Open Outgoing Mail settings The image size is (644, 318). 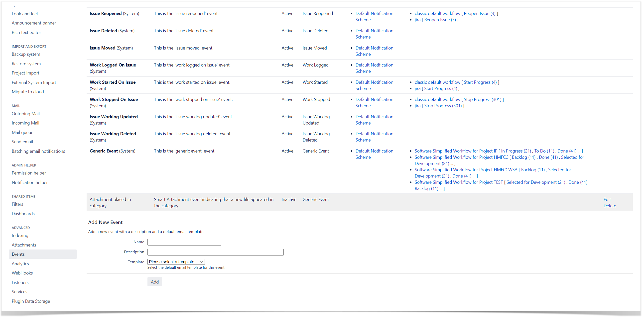point(26,114)
